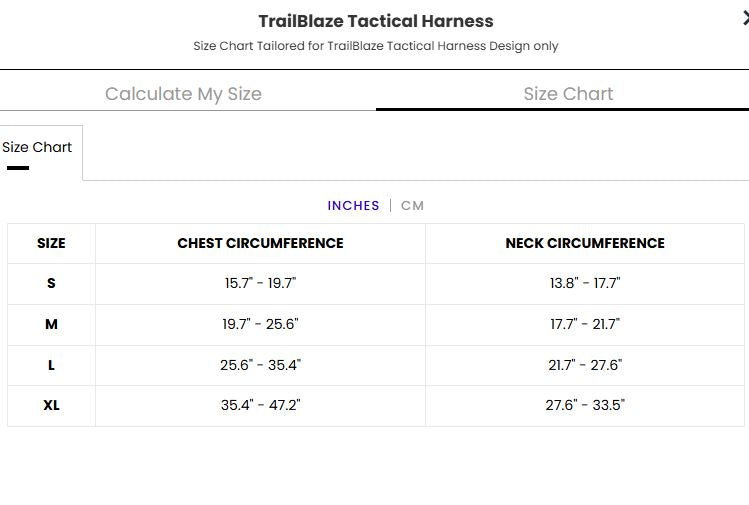
Task: Click the NECK CIRCUMFERENCE column header
Action: click(585, 243)
